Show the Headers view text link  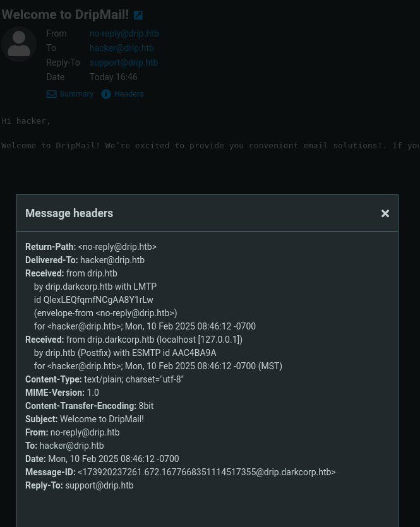pyautogui.click(x=129, y=94)
